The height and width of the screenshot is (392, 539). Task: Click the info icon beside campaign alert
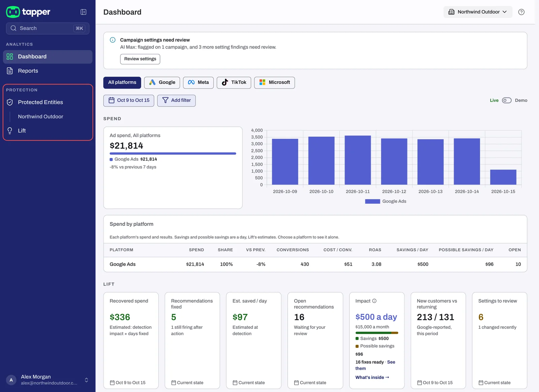tap(113, 40)
